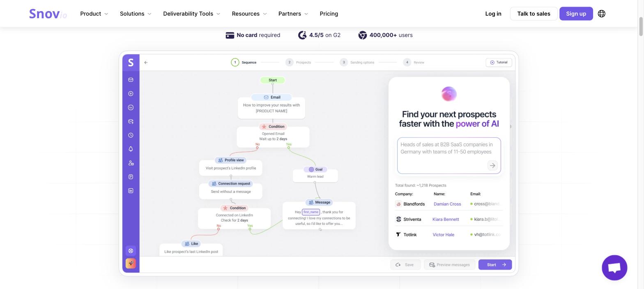Switch to step 2 Prospects
This screenshot has width=644, height=289.
(299, 62)
